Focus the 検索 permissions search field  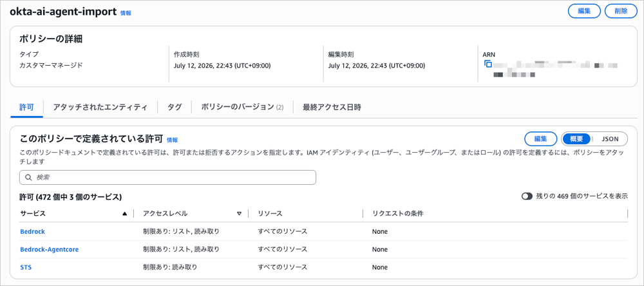167,178
